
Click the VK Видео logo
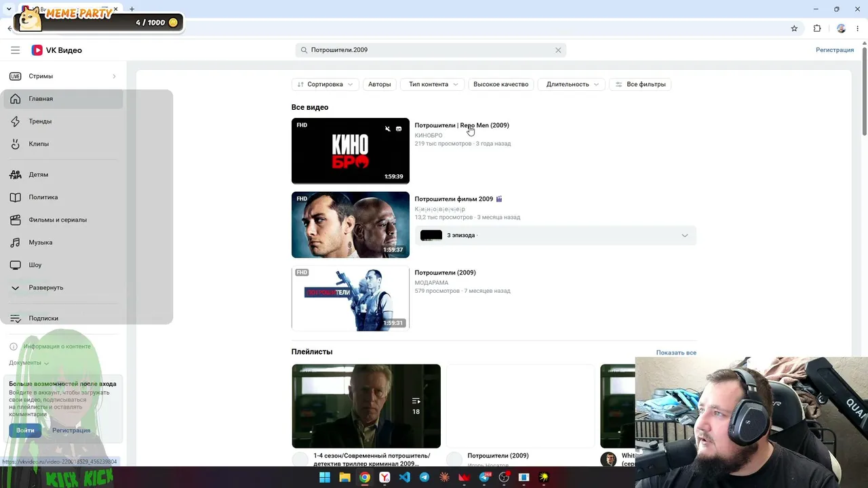point(57,50)
